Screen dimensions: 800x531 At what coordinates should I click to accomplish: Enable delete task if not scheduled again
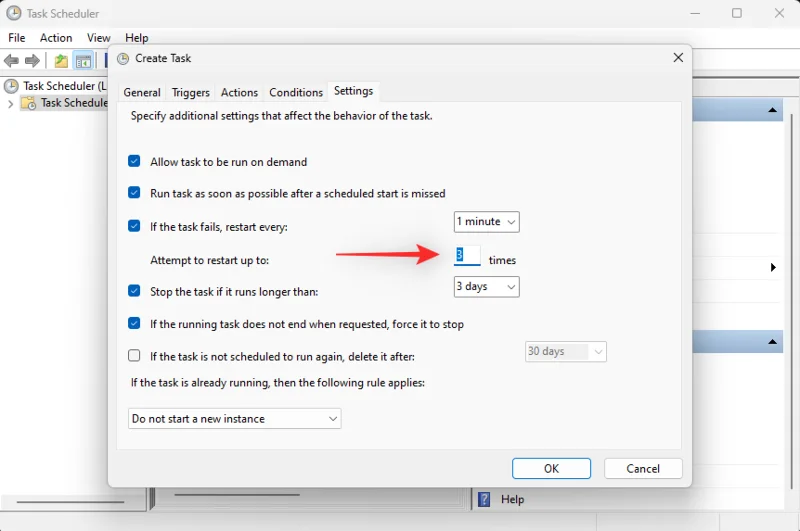tap(134, 356)
